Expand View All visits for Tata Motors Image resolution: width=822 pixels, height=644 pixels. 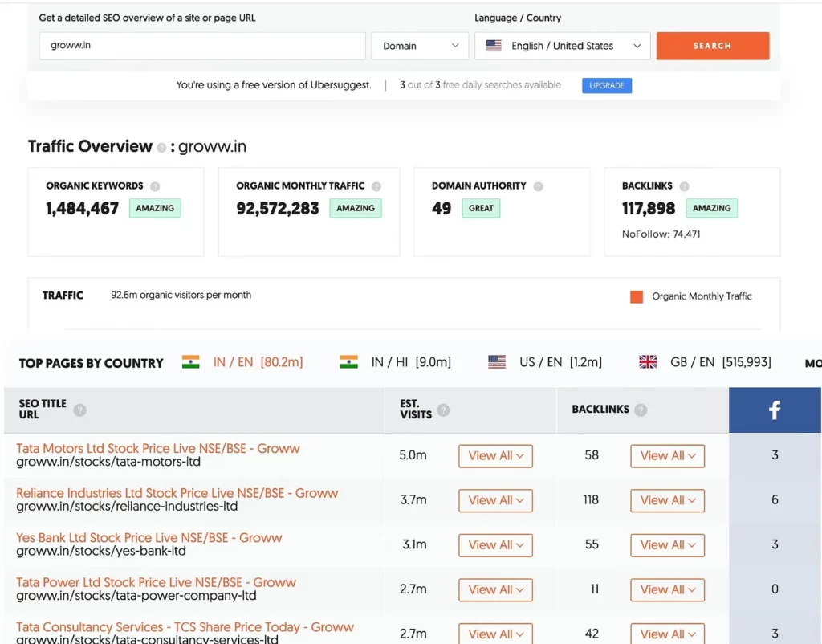(x=495, y=456)
